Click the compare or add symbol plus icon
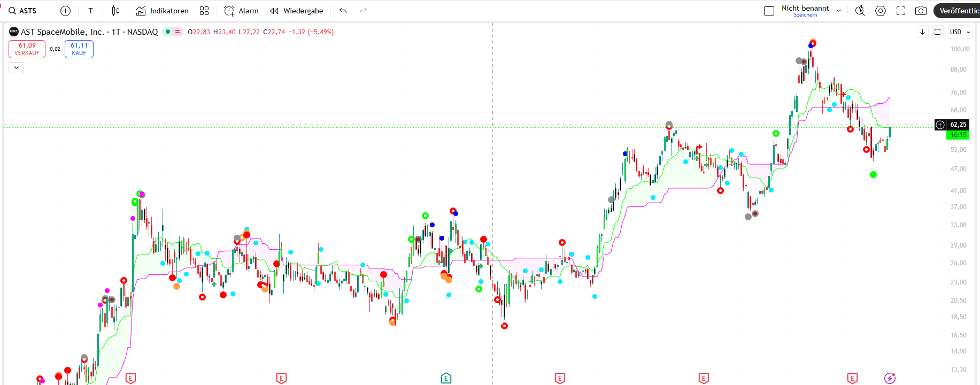The width and height of the screenshot is (980, 385). coord(65,11)
